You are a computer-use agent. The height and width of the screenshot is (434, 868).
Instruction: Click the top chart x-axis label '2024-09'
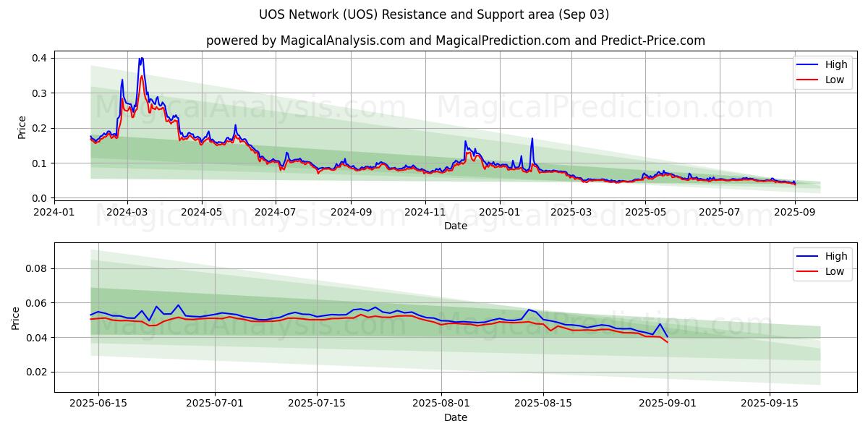coord(351,212)
